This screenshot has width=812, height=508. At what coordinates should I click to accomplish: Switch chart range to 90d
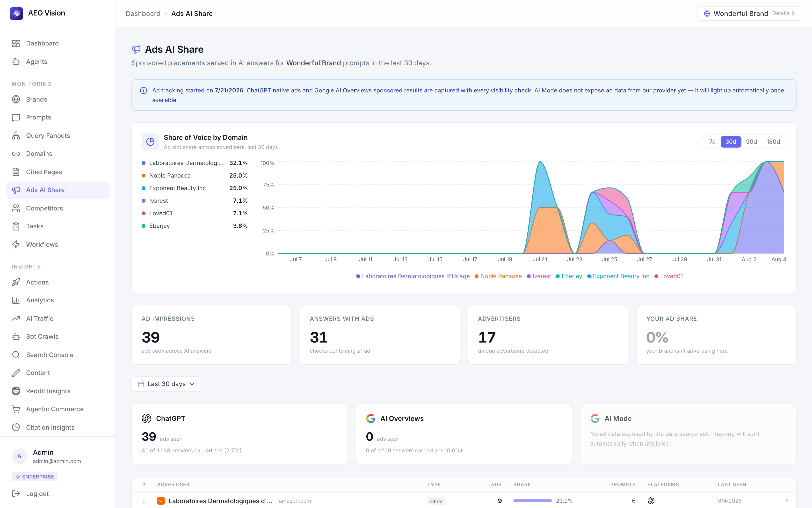click(x=751, y=142)
